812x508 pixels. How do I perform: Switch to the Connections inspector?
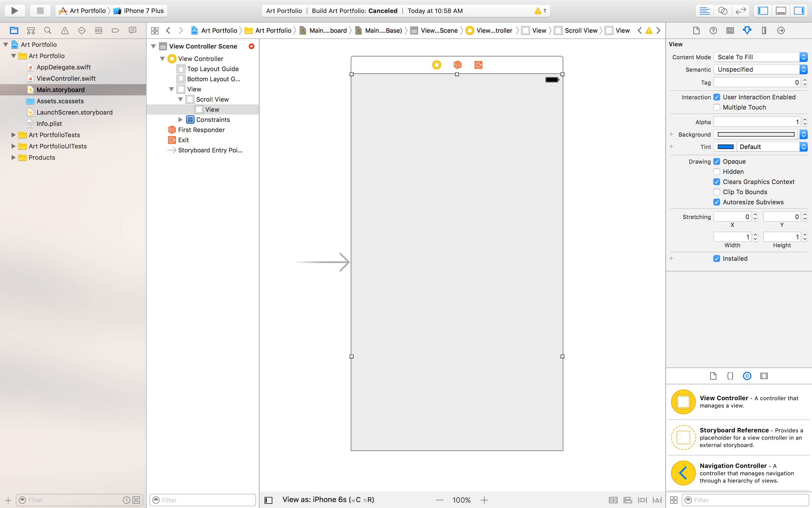781,30
